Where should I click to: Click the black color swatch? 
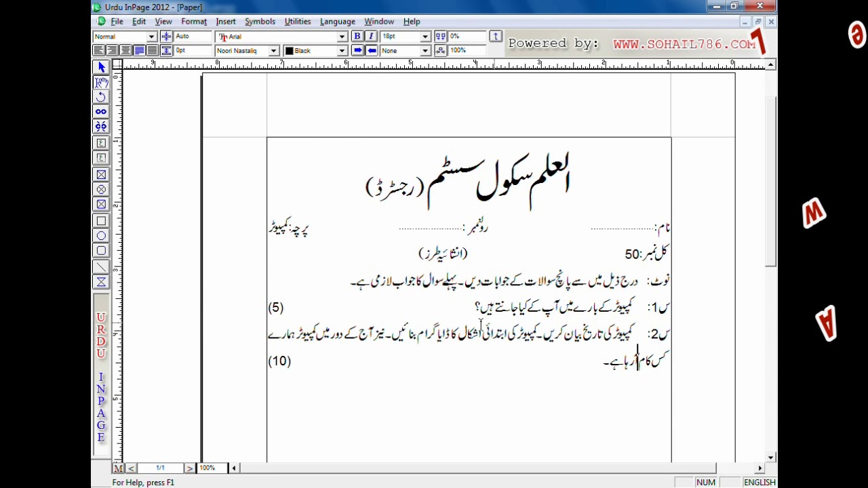click(290, 51)
